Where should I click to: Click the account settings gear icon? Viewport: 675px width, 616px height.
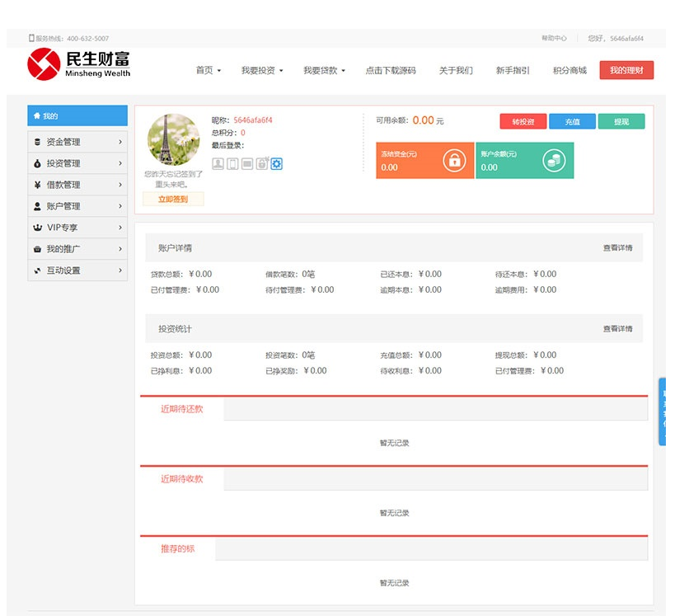277,163
